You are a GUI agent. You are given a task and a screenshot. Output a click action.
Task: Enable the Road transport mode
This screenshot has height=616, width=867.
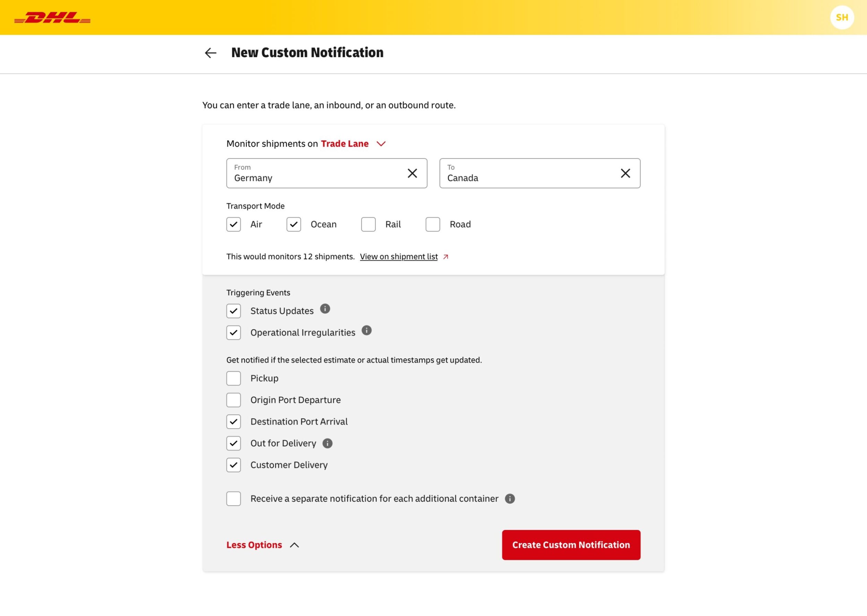click(432, 224)
